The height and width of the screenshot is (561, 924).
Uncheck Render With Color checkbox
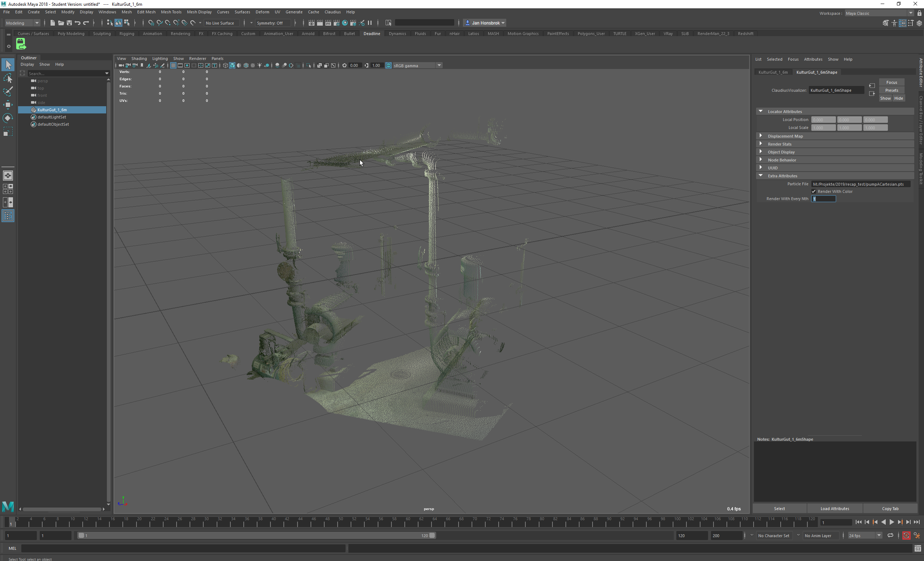[814, 191]
